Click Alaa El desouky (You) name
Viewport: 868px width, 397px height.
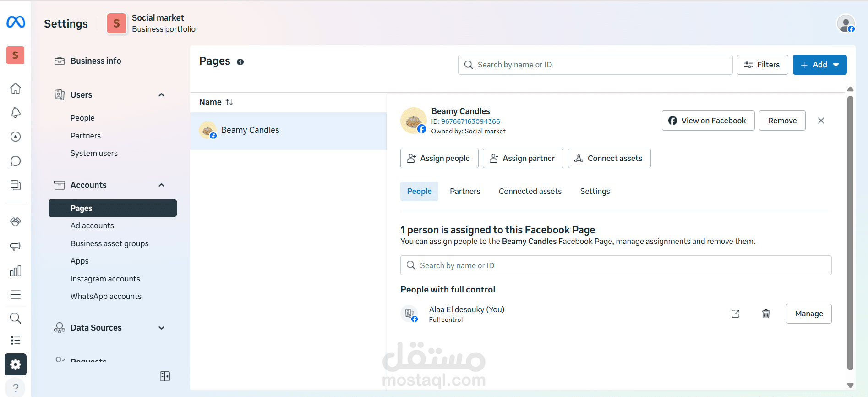(x=467, y=309)
